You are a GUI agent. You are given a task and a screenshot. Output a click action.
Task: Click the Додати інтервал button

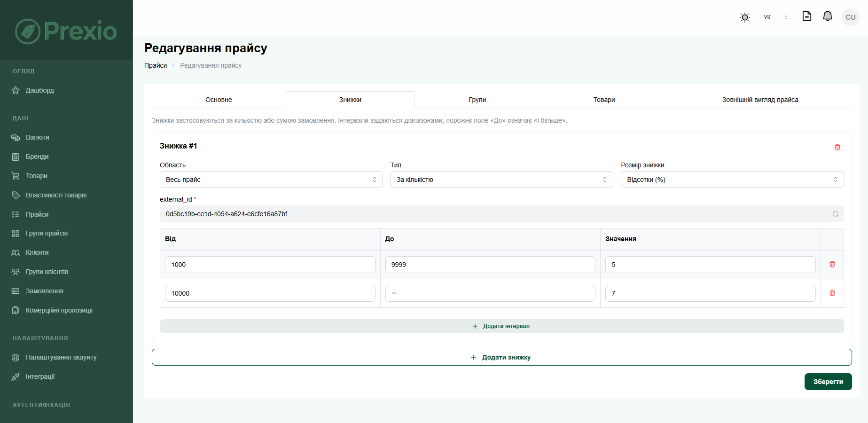click(x=502, y=326)
